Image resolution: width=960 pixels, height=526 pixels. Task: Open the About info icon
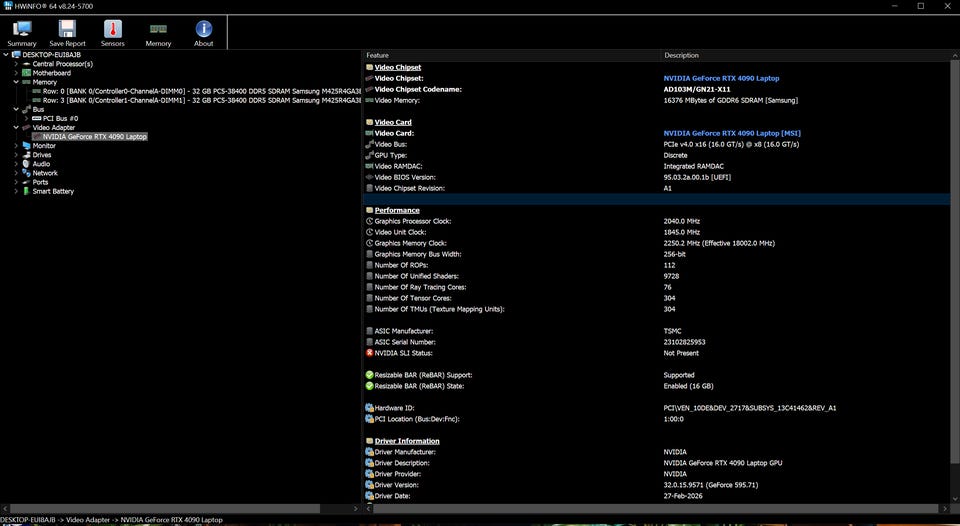pos(203,29)
